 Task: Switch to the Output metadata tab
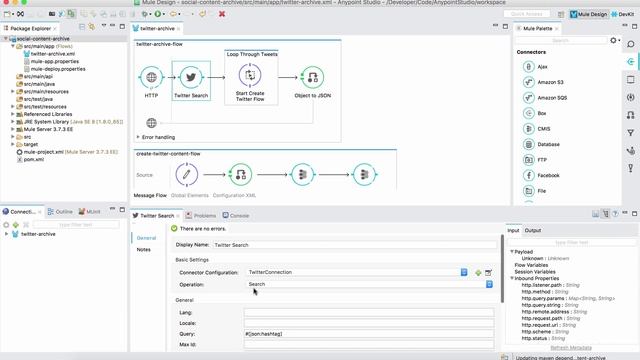(533, 231)
